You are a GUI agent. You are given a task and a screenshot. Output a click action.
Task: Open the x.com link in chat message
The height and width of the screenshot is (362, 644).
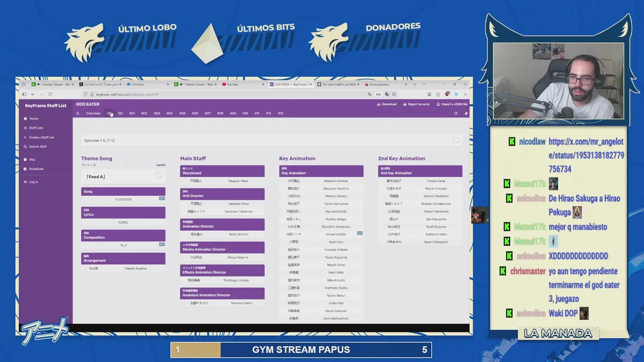pyautogui.click(x=586, y=155)
